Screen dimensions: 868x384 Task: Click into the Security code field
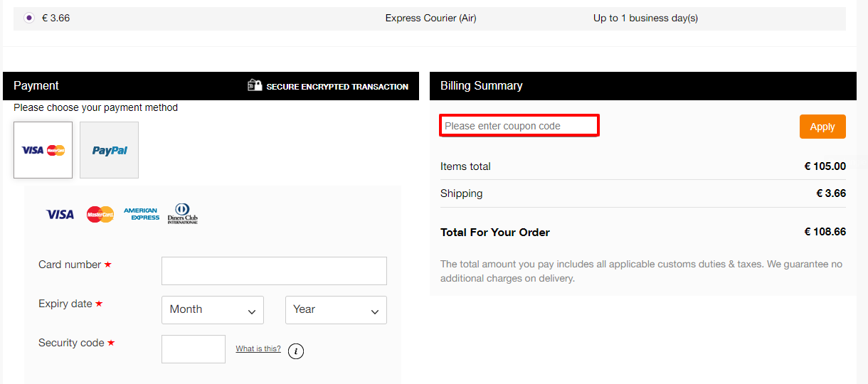[194, 349]
